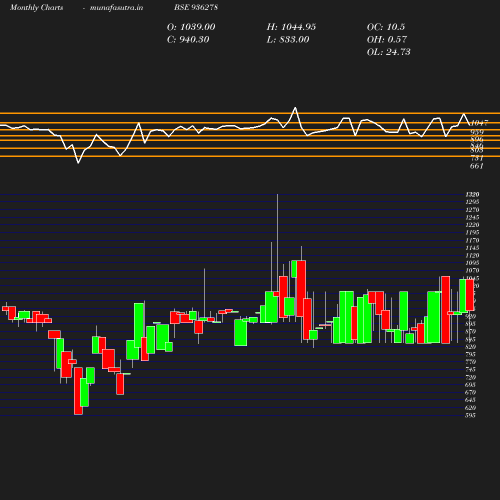Click the "Monthly Charts" title text
The height and width of the screenshot is (500, 500).
click(x=36, y=7)
